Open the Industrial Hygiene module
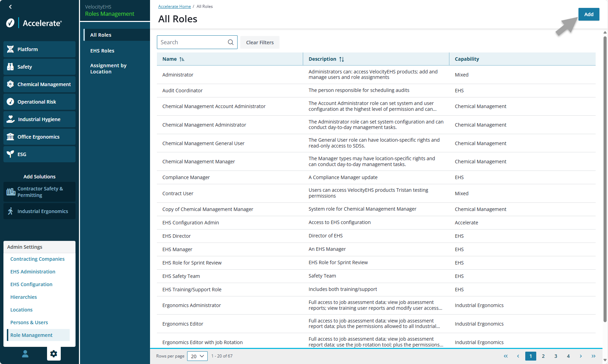The width and height of the screenshot is (608, 364). 39,119
